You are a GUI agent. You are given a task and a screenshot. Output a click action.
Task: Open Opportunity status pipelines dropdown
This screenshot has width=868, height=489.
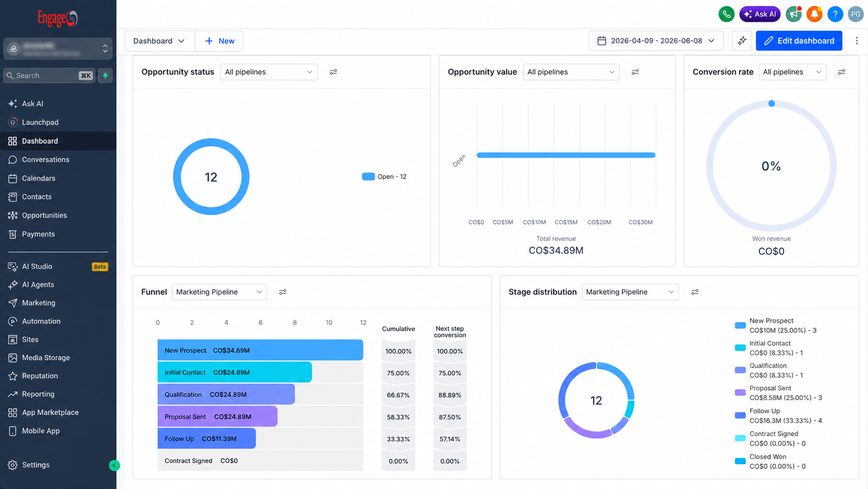tap(269, 72)
